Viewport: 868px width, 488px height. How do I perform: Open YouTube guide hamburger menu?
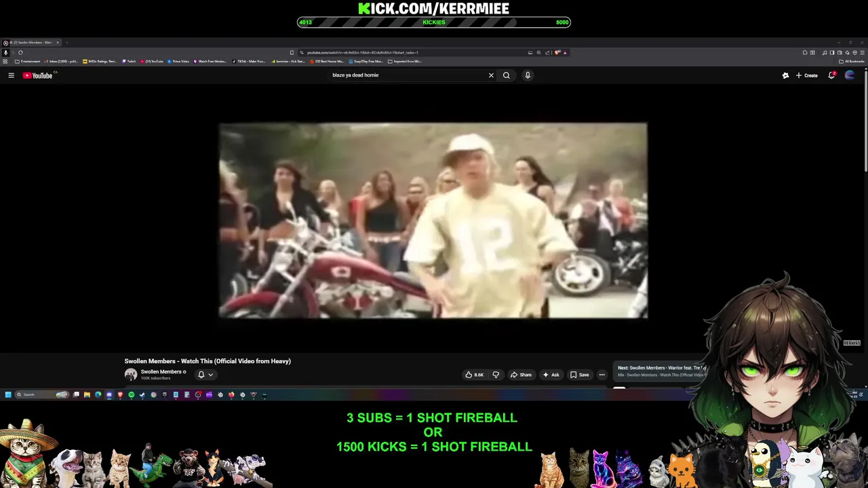tap(11, 75)
